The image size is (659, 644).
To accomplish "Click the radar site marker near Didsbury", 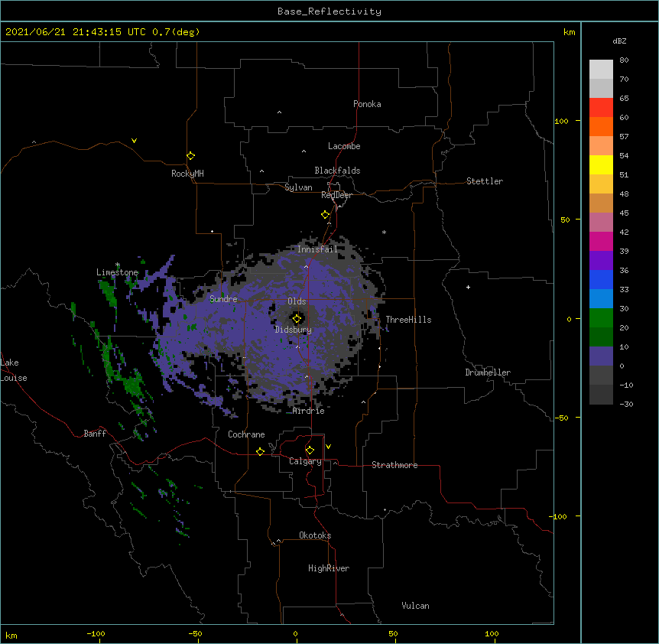I will coord(297,319).
